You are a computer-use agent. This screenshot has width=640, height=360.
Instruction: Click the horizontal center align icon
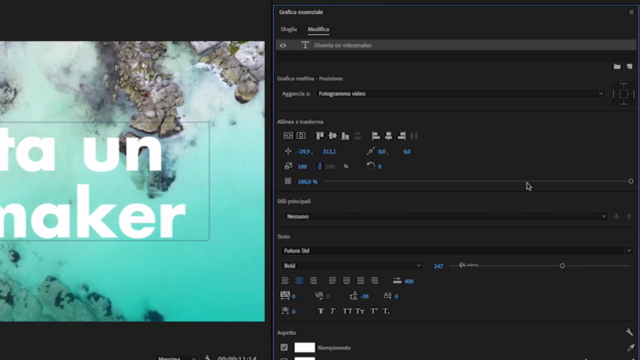tap(301, 136)
